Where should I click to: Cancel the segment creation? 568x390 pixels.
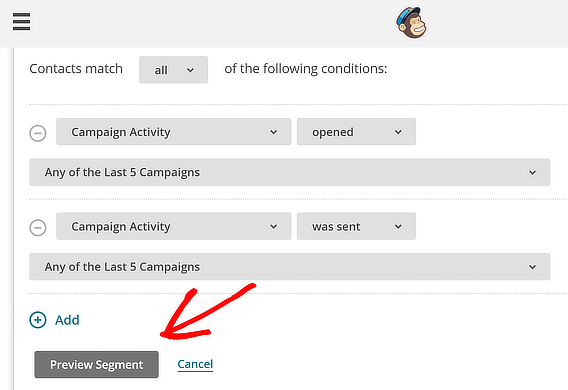coord(195,364)
